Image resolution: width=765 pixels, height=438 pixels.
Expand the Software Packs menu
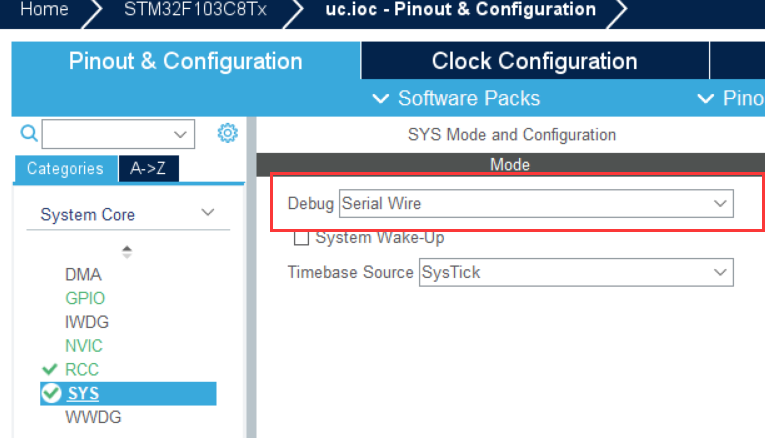(x=457, y=99)
